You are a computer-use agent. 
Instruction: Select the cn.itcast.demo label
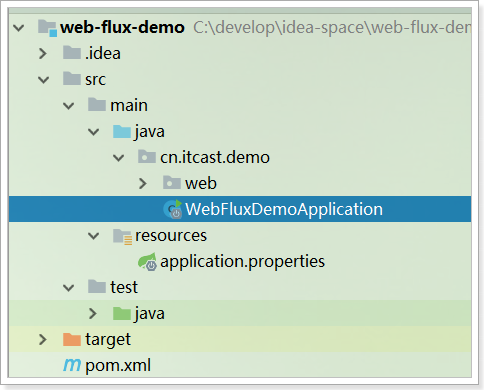215,157
